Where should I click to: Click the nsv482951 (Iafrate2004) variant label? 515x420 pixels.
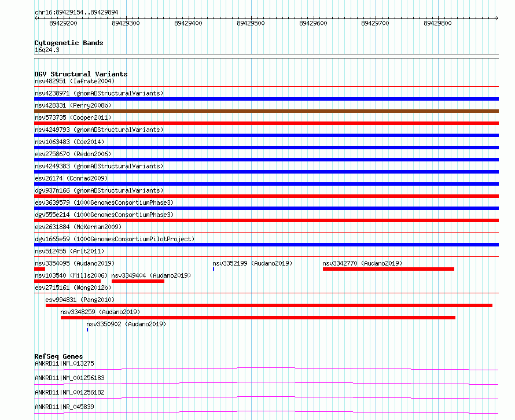pos(75,81)
